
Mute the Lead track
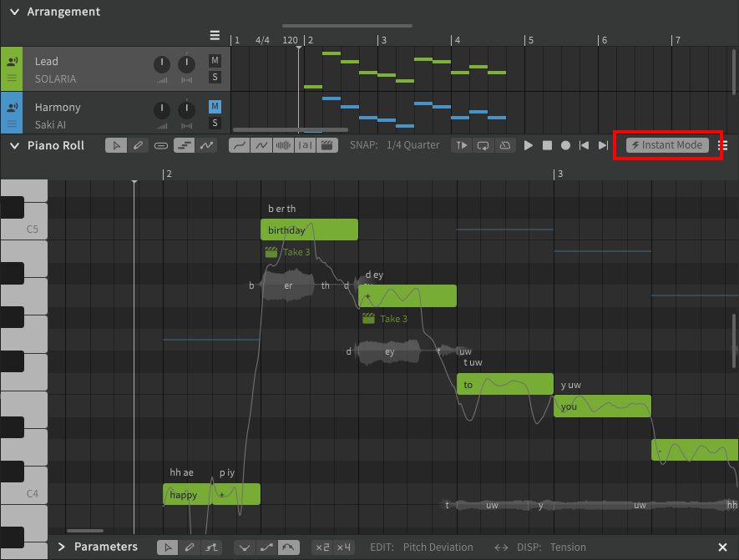point(214,59)
